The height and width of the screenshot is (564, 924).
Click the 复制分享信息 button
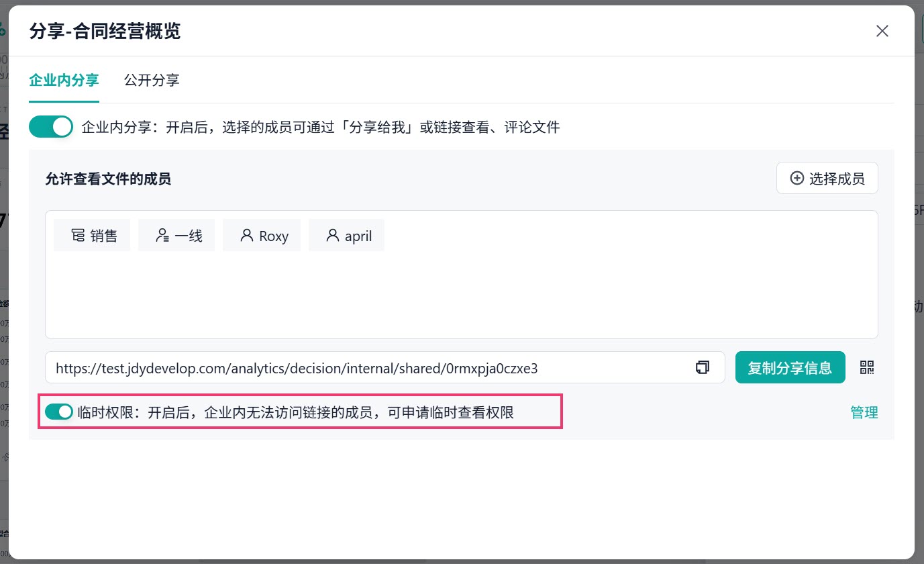(790, 367)
